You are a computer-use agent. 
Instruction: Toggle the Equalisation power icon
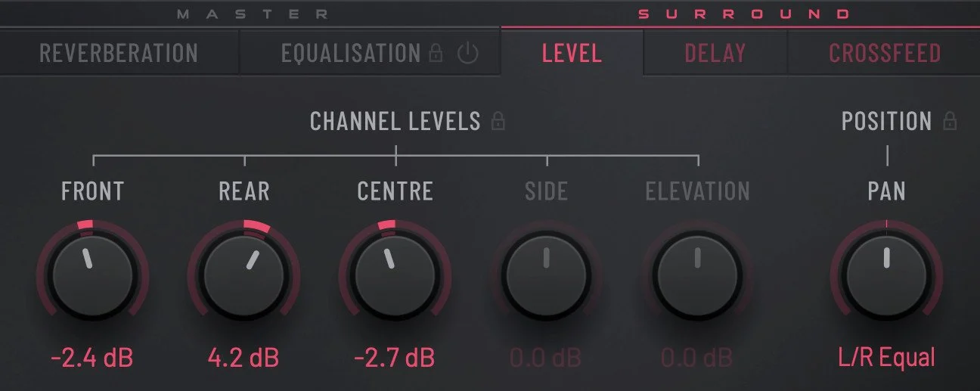coord(468,54)
